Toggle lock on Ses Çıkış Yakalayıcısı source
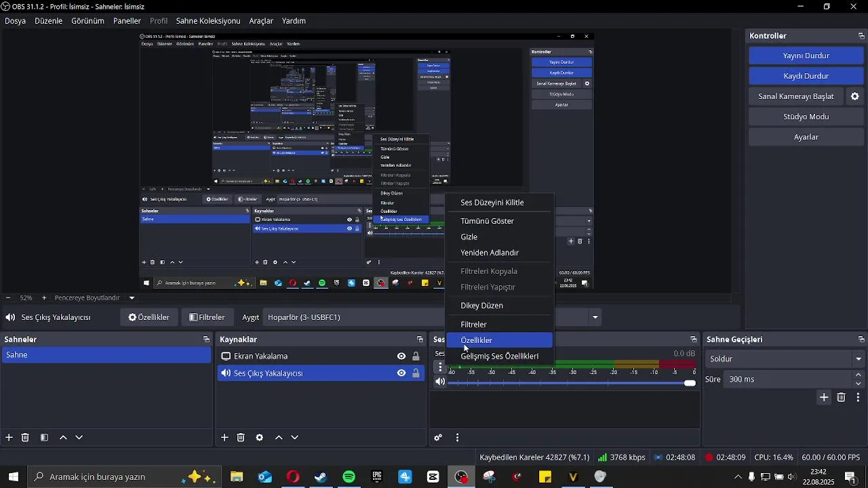 (416, 373)
